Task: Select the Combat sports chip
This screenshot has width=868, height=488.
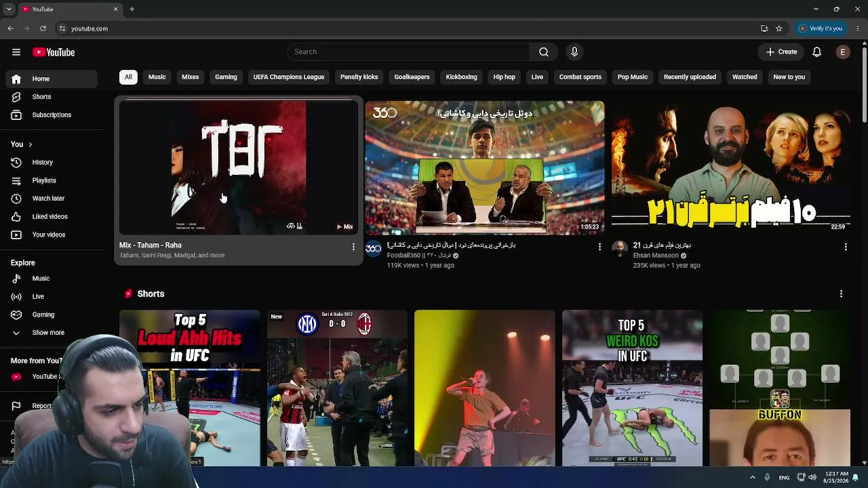Action: point(580,77)
